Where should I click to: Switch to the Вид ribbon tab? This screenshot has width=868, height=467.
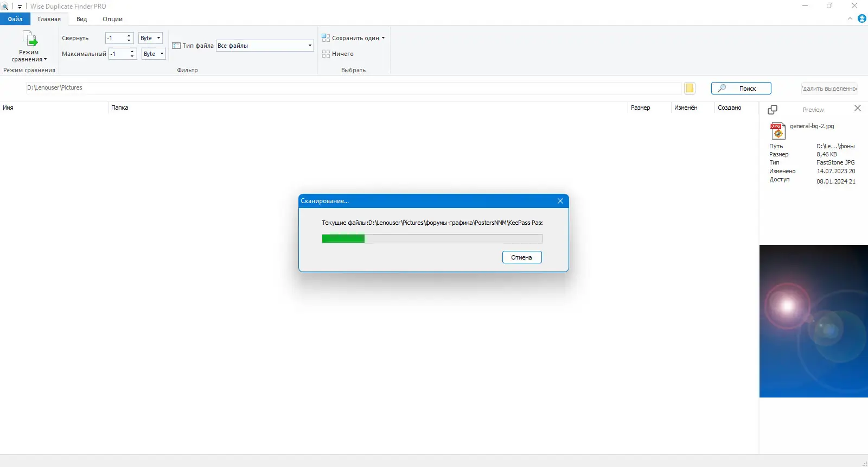tap(81, 19)
